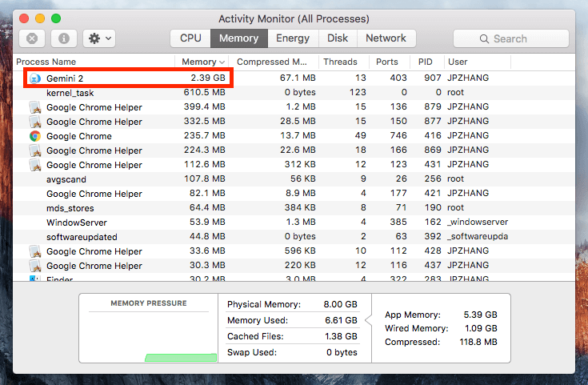Open the gear action dropdown menu
The height and width of the screenshot is (385, 588).
tap(99, 38)
